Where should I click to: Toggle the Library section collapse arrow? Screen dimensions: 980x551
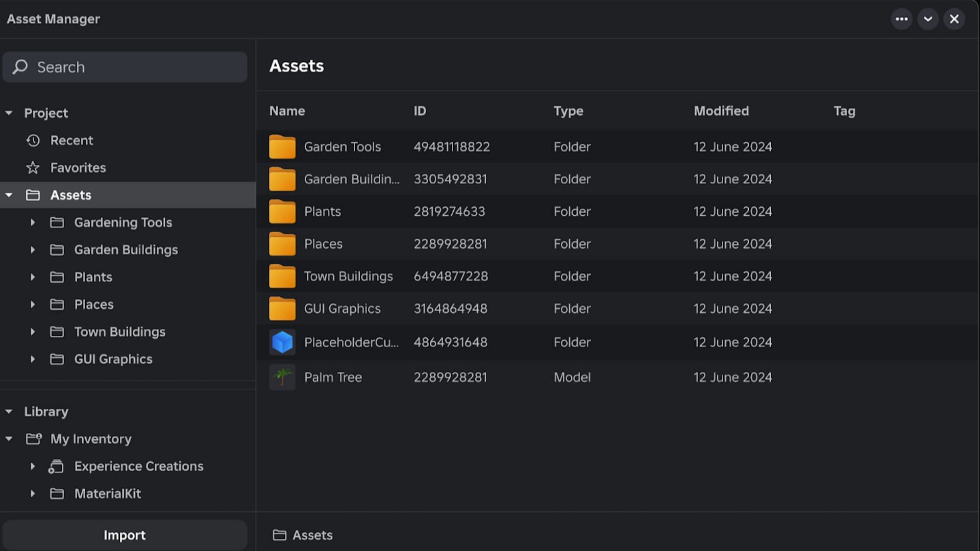(x=9, y=411)
